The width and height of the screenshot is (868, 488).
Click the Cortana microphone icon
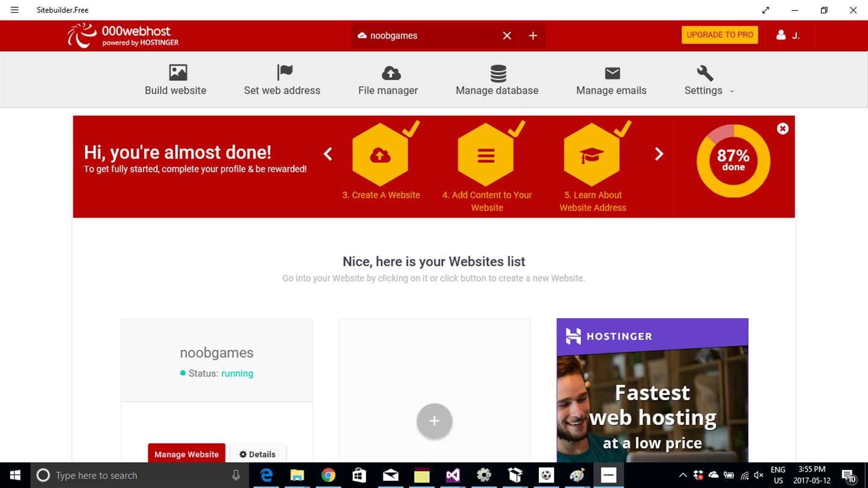236,475
